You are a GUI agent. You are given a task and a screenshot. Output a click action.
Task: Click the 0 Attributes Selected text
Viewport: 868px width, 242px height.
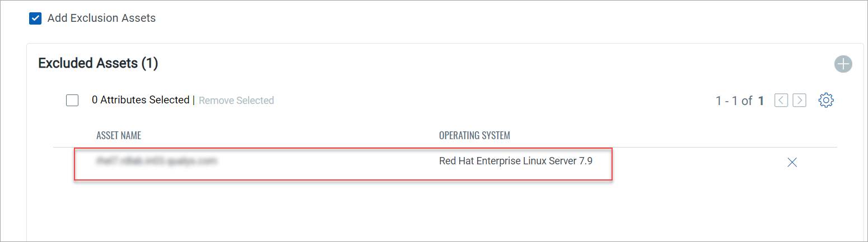[x=141, y=100]
